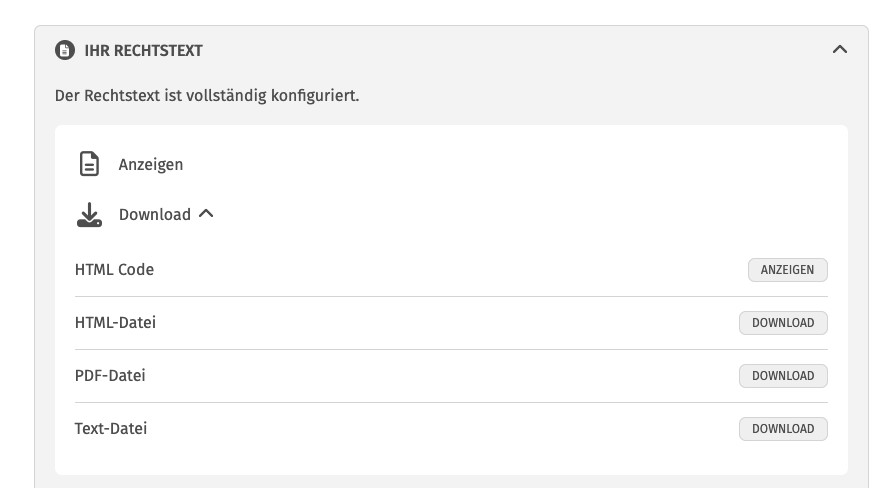Image resolution: width=890 pixels, height=488 pixels.
Task: Click the divider line below HTML Code row
Action: (x=451, y=297)
